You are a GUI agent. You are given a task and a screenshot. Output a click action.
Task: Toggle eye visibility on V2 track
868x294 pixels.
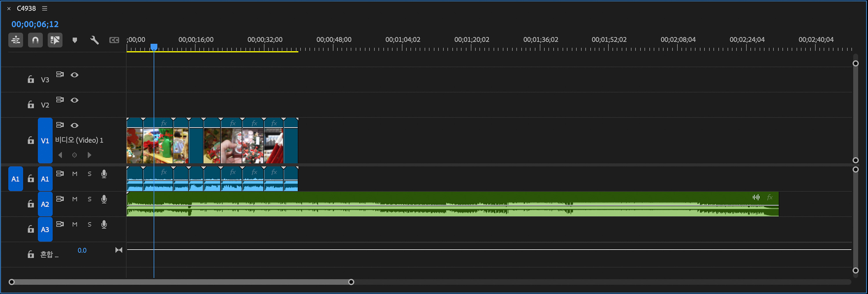tap(74, 100)
